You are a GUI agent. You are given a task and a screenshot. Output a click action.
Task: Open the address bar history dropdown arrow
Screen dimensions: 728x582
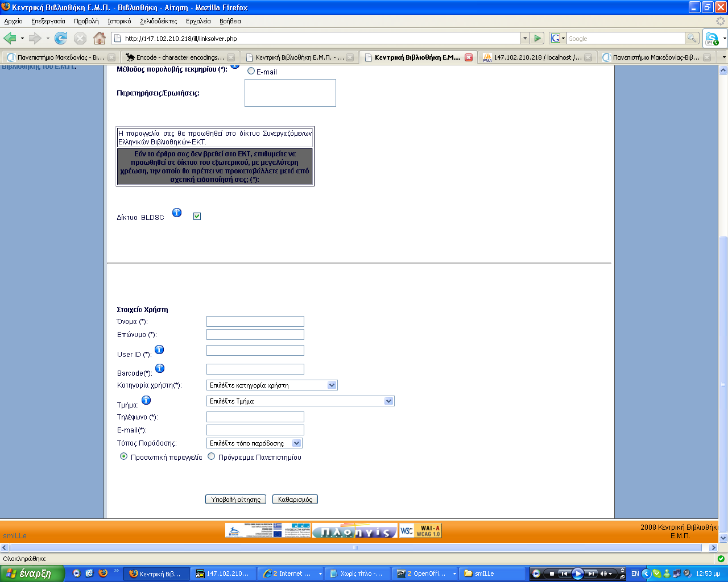[524, 38]
